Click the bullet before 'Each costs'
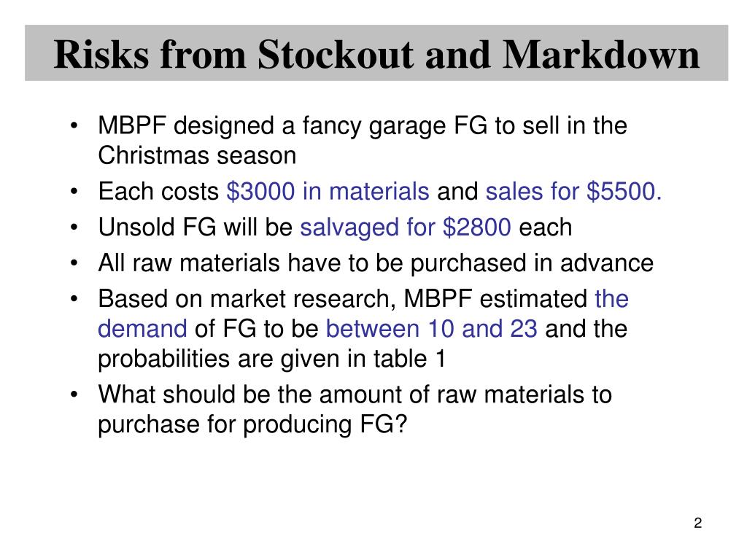Screen dimensions: 747x560 tap(74, 192)
